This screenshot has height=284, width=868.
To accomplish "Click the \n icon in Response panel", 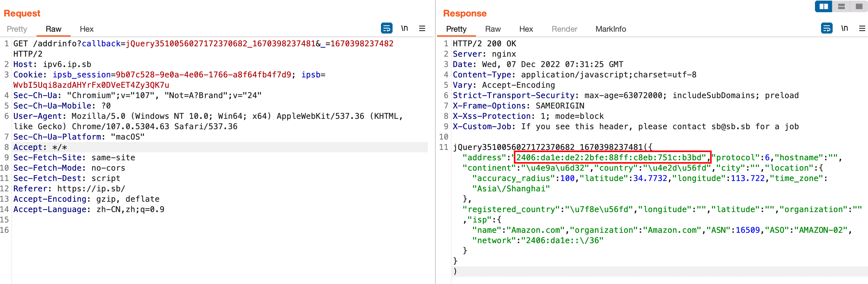I will 845,28.
